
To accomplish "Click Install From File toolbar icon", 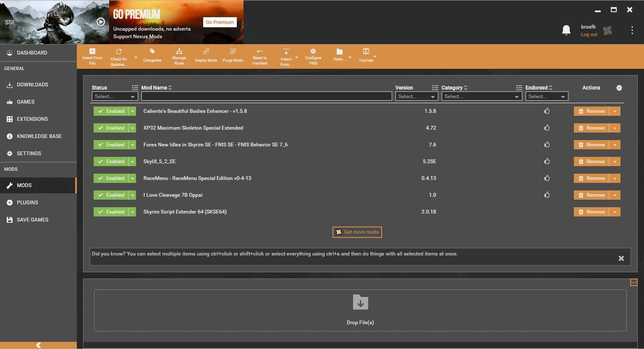I will pos(92,51).
